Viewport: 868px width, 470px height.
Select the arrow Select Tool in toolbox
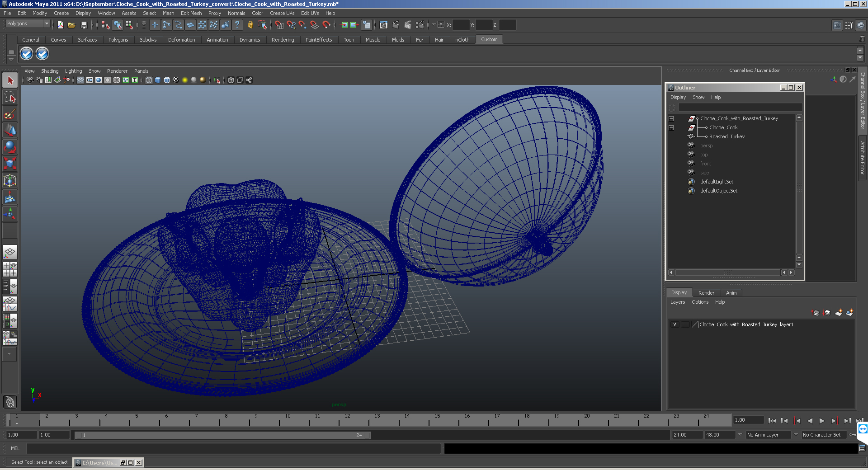click(10, 80)
